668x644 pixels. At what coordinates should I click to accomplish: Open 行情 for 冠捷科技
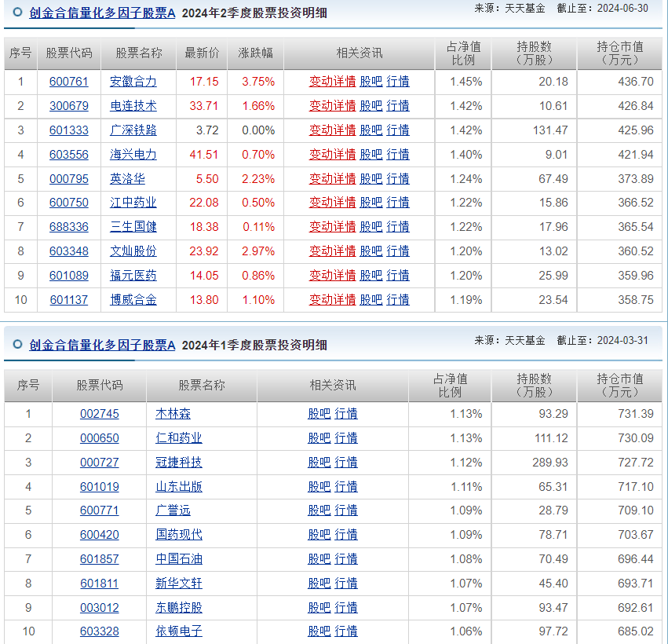point(346,463)
